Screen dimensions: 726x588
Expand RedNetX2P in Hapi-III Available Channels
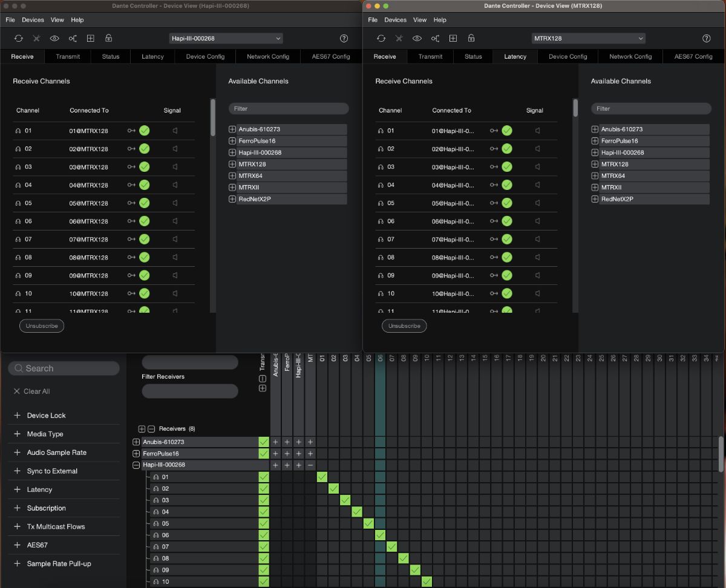(232, 199)
